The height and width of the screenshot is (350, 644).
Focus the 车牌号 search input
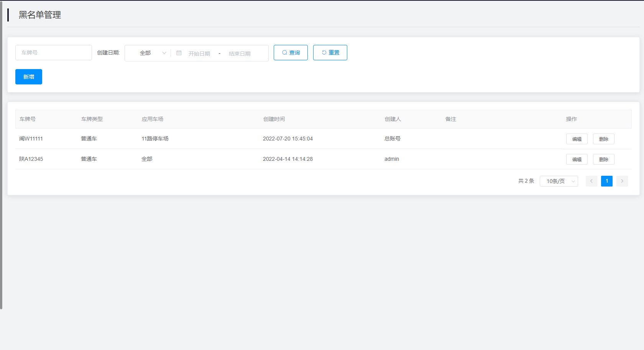54,53
